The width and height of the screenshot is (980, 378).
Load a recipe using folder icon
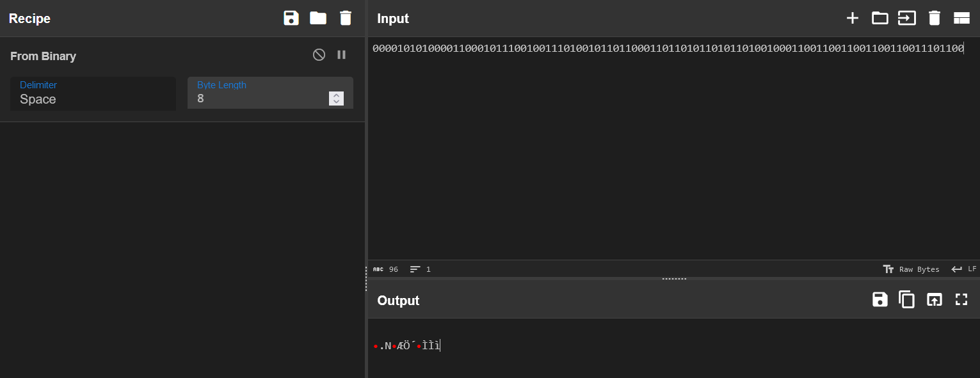coord(318,18)
